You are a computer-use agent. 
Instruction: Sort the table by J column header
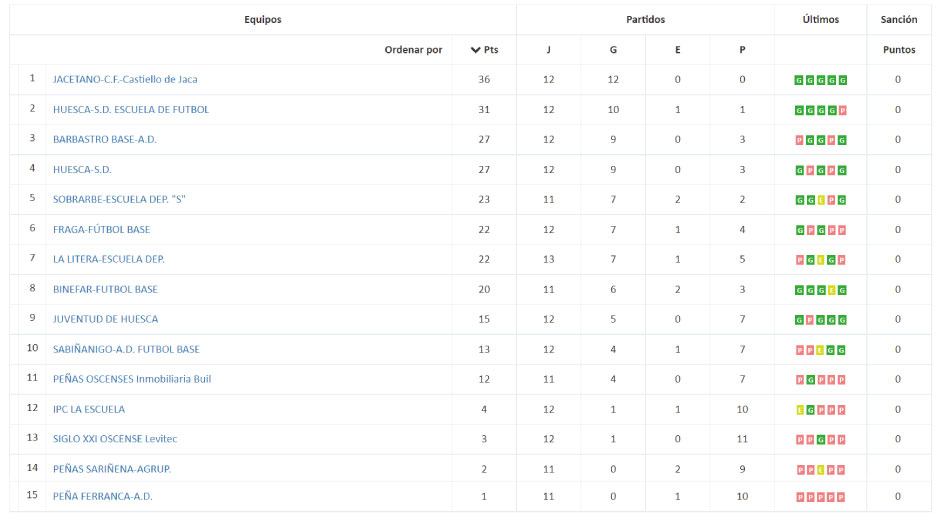tap(549, 50)
